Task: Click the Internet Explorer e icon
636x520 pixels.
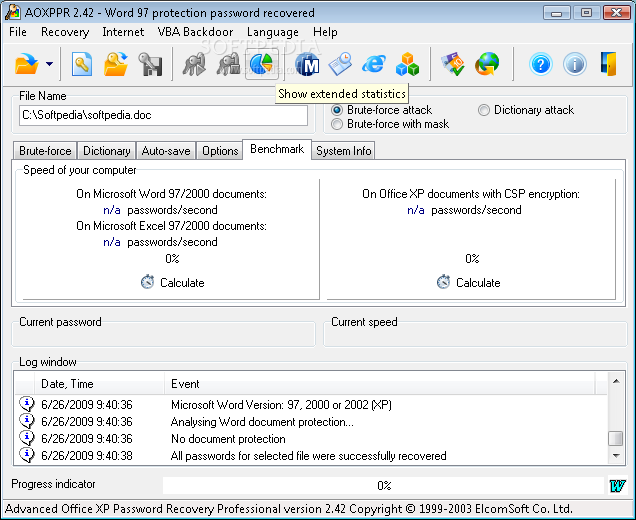Action: coord(374,64)
